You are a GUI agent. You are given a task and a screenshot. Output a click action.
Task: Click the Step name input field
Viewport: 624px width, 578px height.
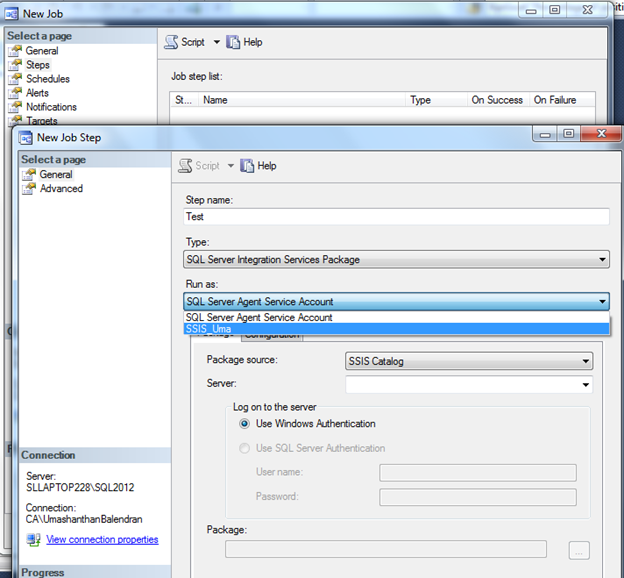[x=396, y=217]
